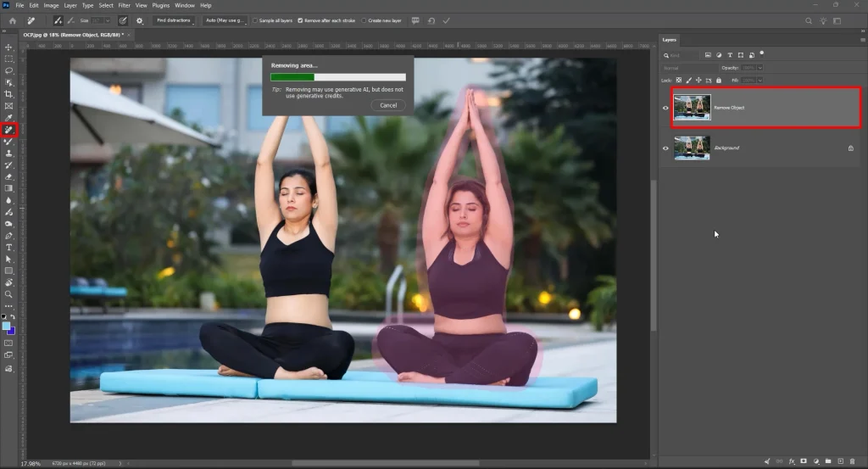Open the File menu

[x=19, y=6]
